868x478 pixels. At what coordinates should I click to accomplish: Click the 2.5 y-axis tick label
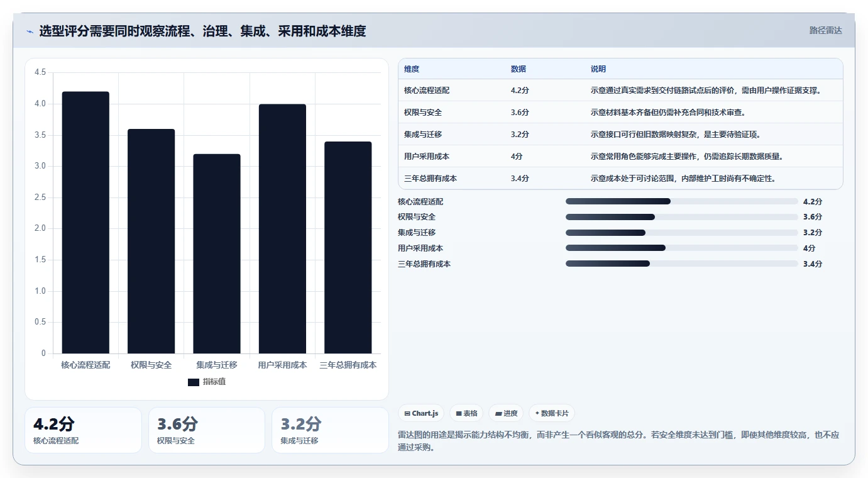click(40, 197)
